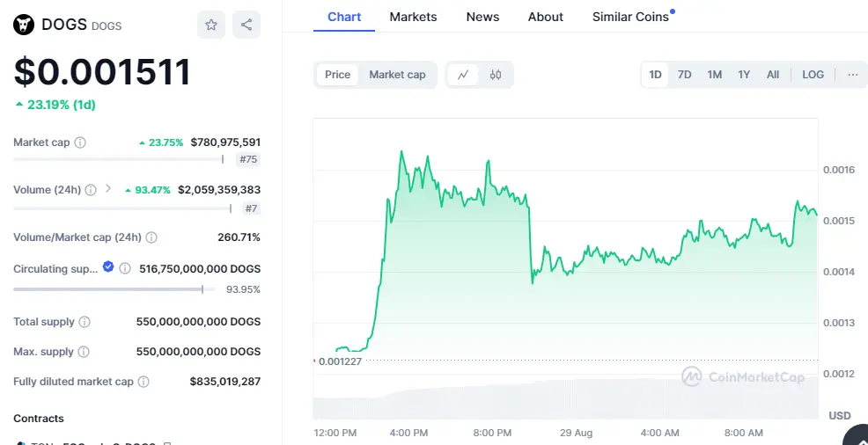Open Fully diluted market cap info icon
This screenshot has width=868, height=445.
click(143, 382)
